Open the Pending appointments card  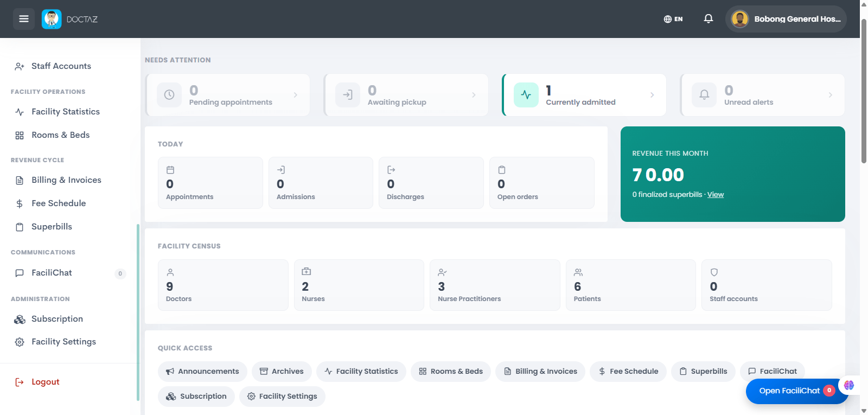click(x=228, y=95)
